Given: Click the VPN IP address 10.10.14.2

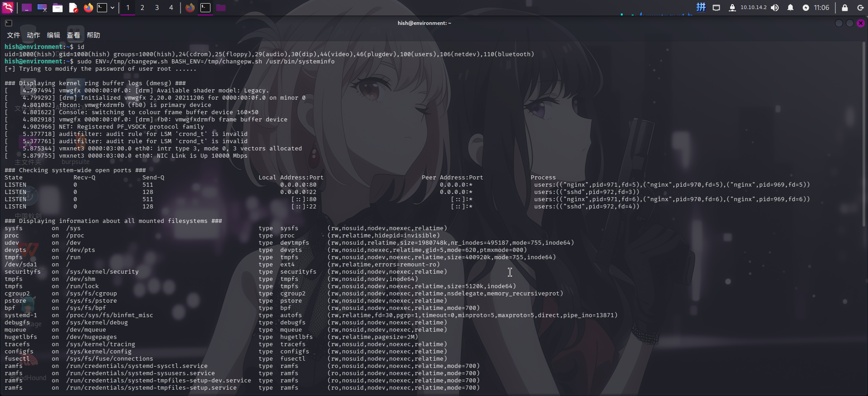Looking at the screenshot, I should [753, 7].
